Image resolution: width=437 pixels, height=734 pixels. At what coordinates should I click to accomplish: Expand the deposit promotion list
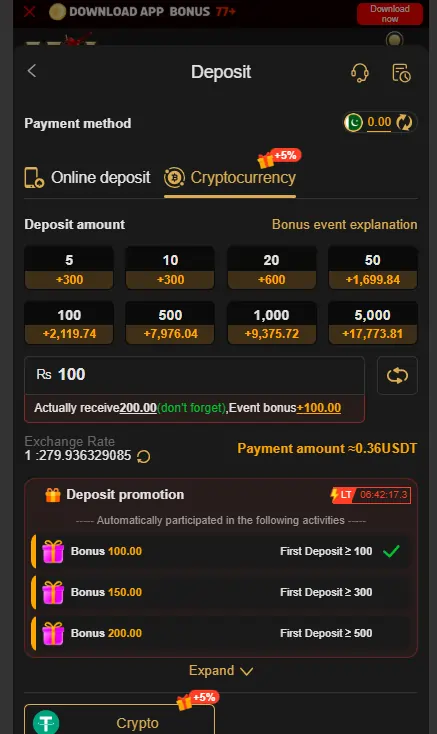click(221, 671)
